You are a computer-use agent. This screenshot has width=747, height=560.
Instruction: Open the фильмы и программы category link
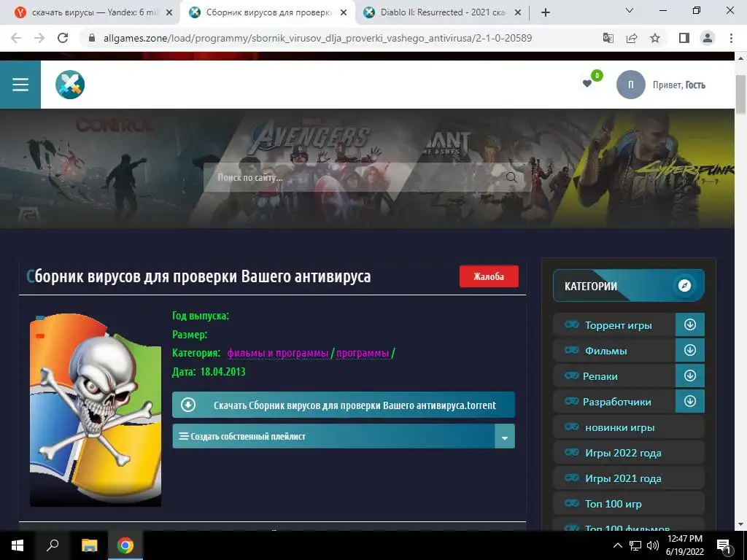(x=278, y=354)
